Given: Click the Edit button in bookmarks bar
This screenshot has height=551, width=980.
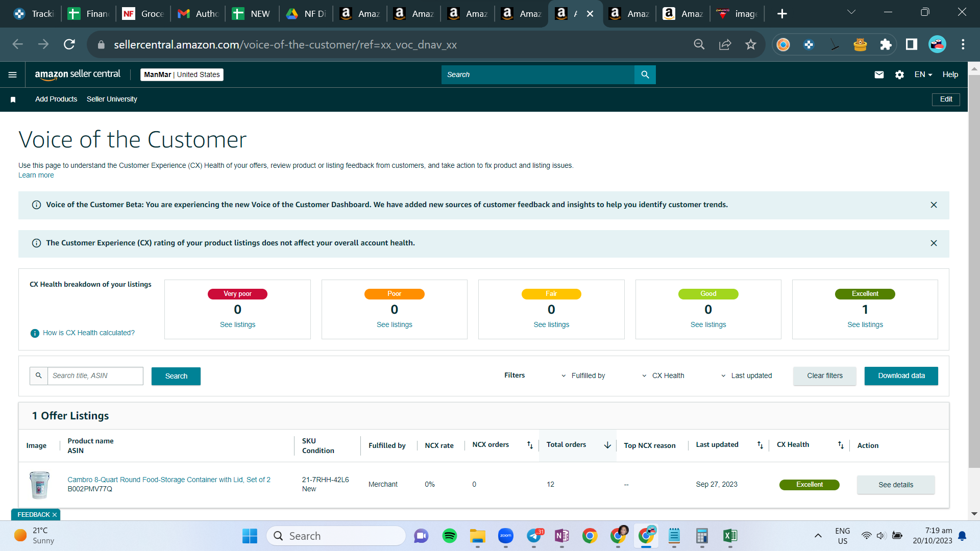Looking at the screenshot, I should (x=946, y=99).
